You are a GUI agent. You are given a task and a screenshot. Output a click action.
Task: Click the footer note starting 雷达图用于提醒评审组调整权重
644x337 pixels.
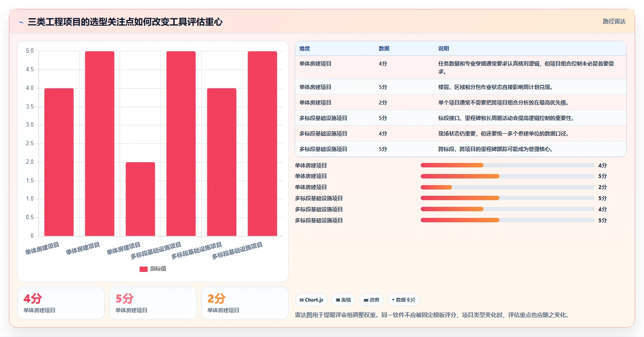point(432,315)
